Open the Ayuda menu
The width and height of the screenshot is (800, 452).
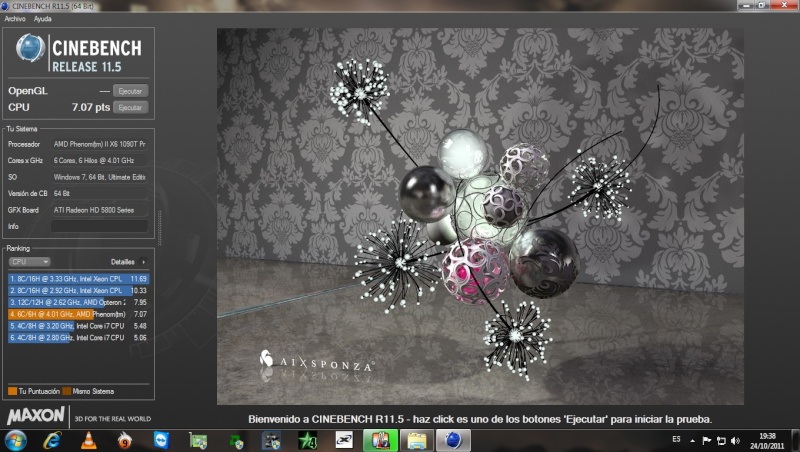tap(42, 19)
